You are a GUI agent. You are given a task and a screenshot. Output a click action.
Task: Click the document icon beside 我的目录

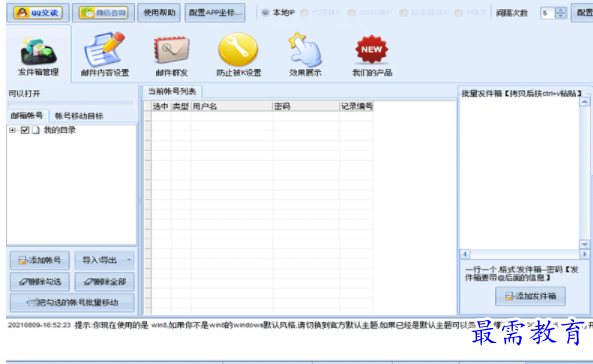(x=36, y=130)
